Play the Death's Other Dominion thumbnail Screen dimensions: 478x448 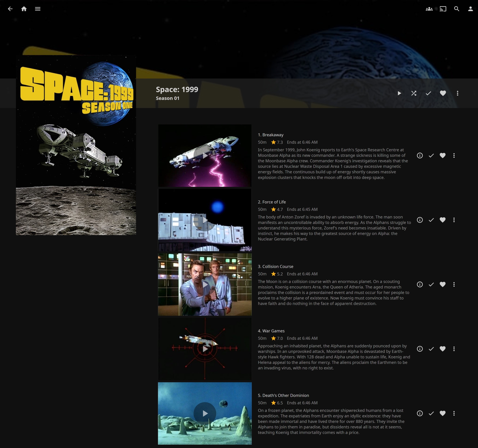205,413
